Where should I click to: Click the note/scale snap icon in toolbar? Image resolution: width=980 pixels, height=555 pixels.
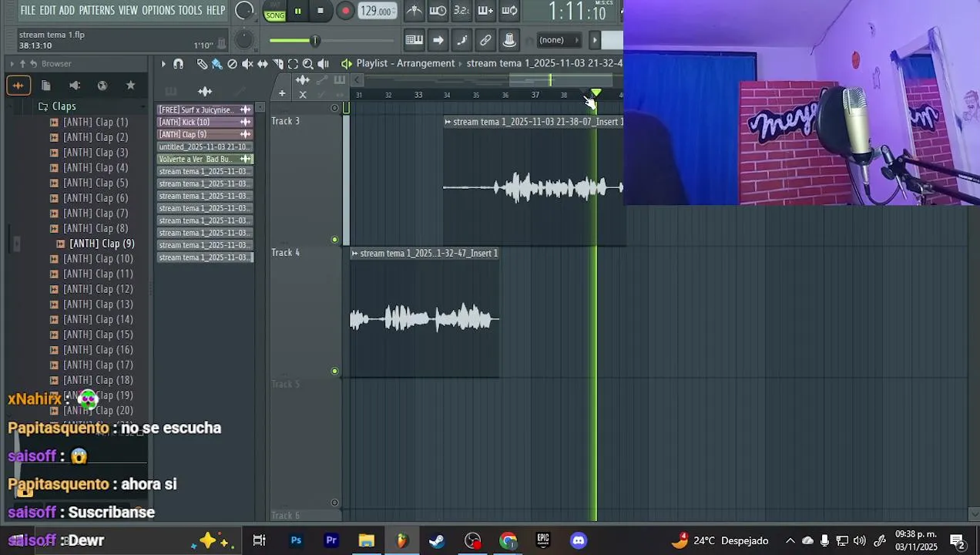[x=462, y=40]
